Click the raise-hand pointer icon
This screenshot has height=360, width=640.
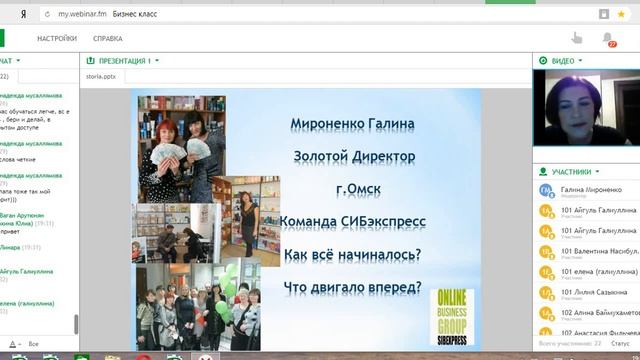click(577, 38)
